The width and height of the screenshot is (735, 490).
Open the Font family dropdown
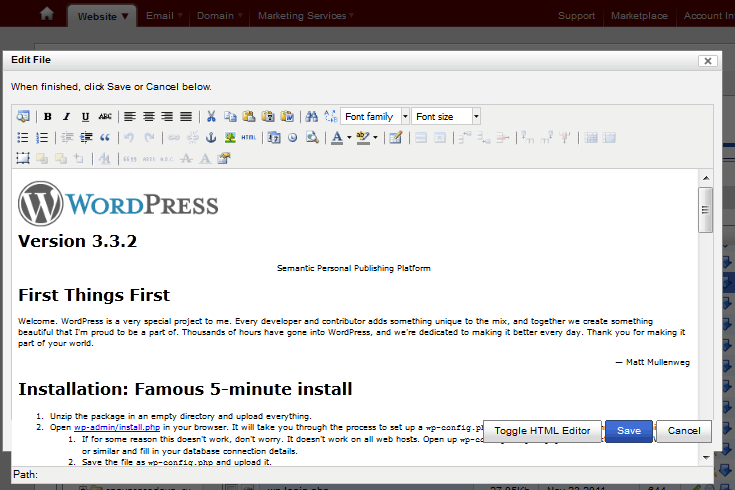point(375,116)
